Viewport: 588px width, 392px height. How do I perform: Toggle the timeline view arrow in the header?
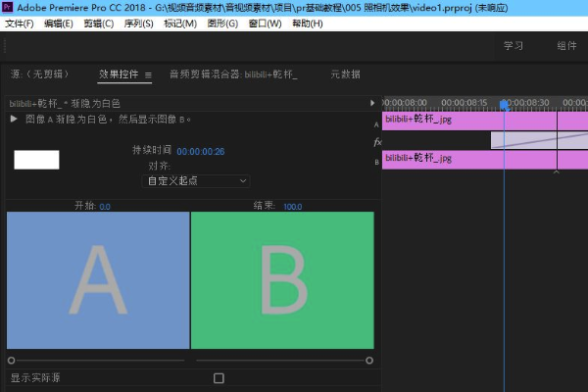pyautogui.click(x=372, y=103)
